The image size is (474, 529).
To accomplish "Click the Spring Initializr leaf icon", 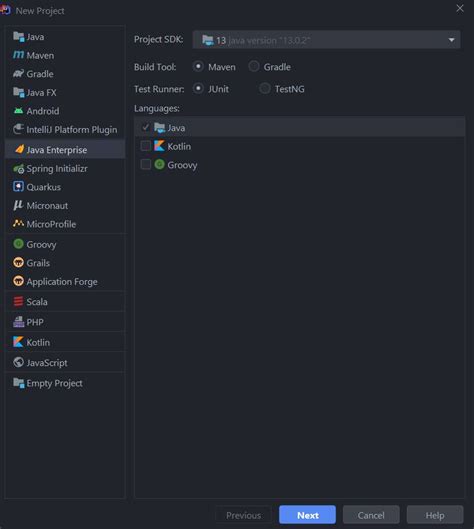I will [19, 168].
